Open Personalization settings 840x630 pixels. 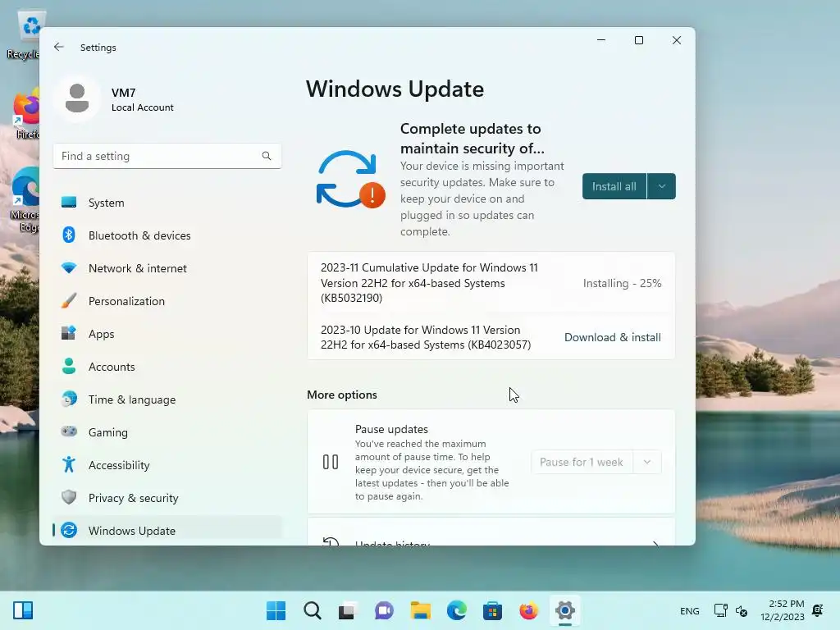pyautogui.click(x=167, y=301)
